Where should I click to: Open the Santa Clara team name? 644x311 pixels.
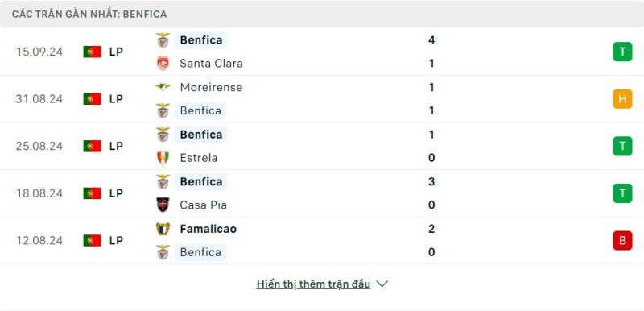[212, 64]
